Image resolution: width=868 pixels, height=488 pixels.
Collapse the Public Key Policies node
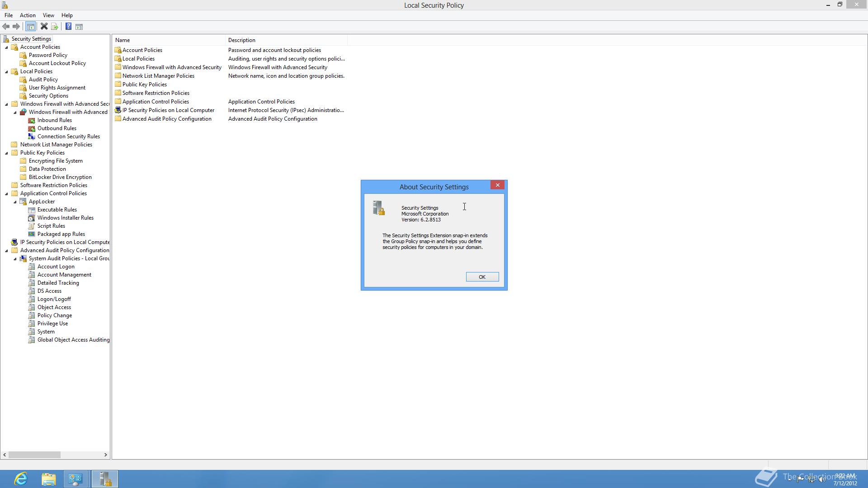point(7,153)
